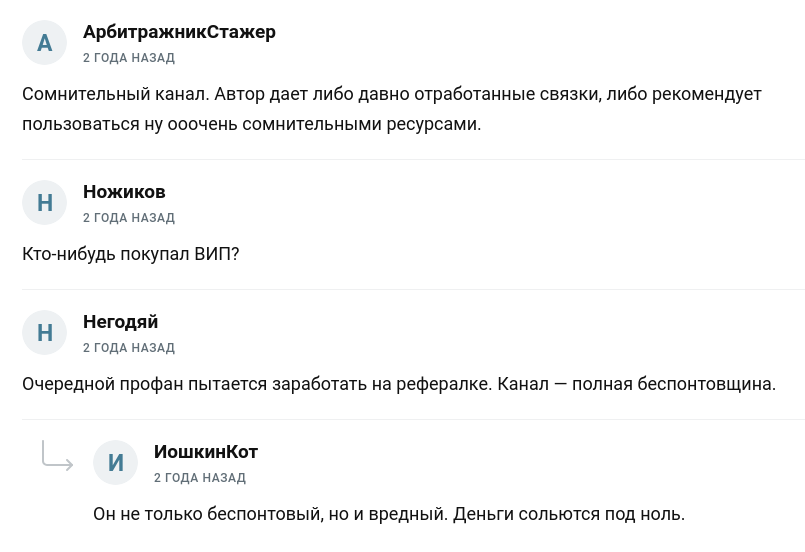Click АрбитражникСтажер's round avatar with letter А
The width and height of the screenshot is (805, 552).
[x=44, y=43]
